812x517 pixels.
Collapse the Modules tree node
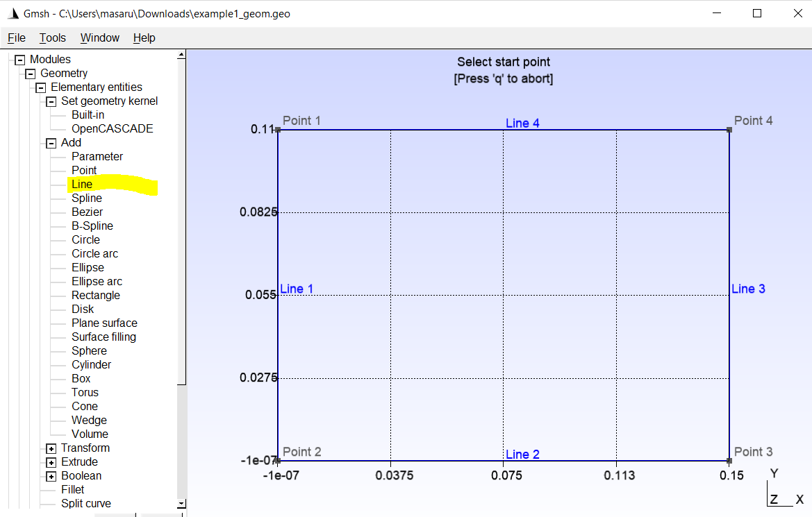[x=19, y=60]
